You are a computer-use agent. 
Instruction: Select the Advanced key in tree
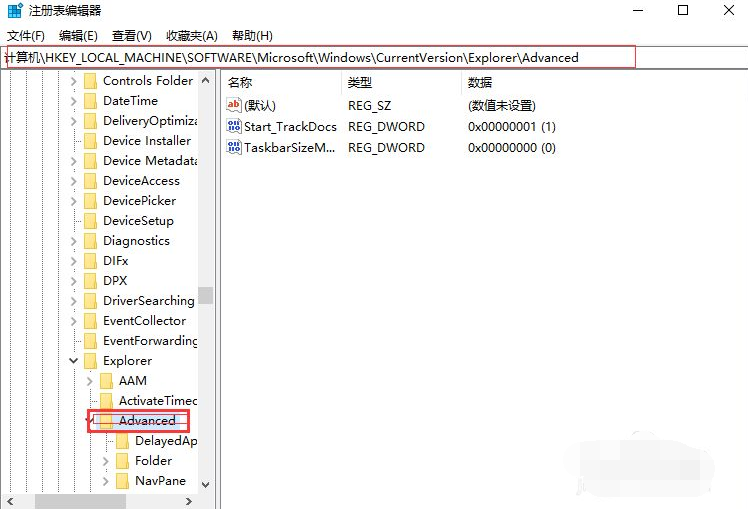[x=147, y=421]
